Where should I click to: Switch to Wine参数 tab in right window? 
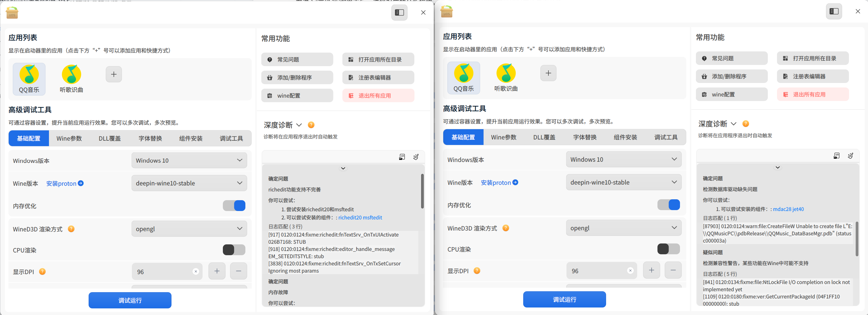(504, 137)
